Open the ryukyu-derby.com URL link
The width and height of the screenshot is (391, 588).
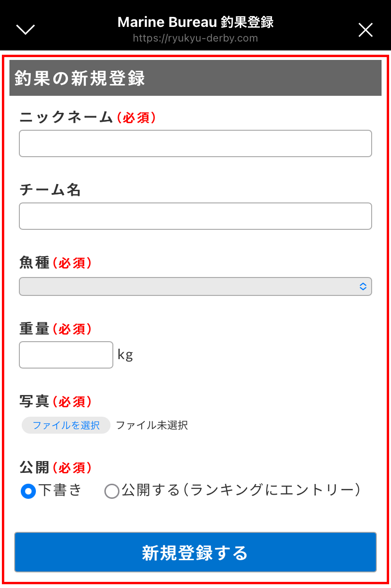pos(195,38)
